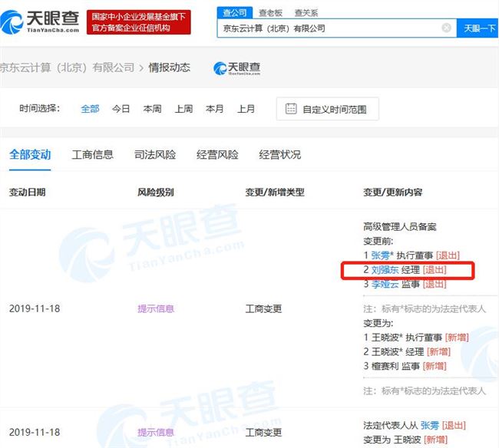Click the first row's 提示信息 risk level

pyautogui.click(x=156, y=308)
